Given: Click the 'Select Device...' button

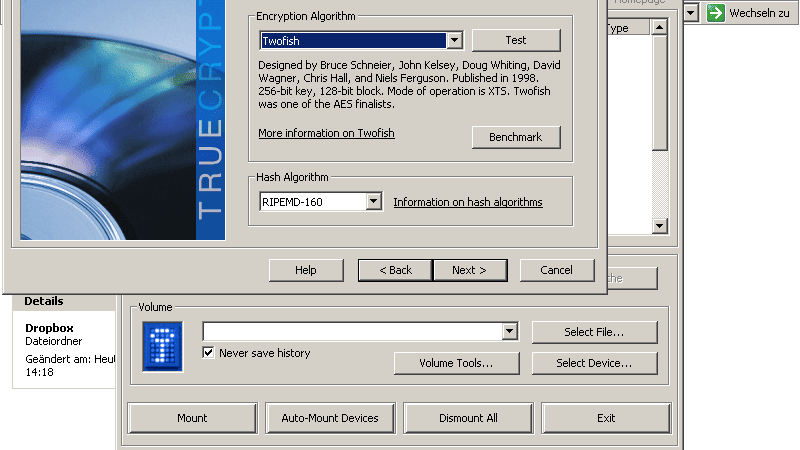Looking at the screenshot, I should tap(594, 363).
